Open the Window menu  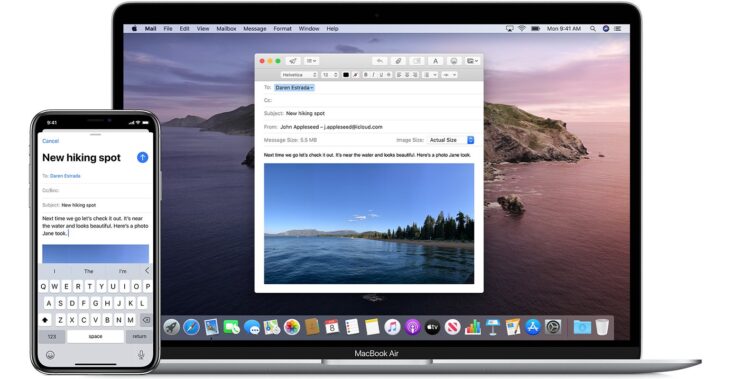[x=309, y=29]
